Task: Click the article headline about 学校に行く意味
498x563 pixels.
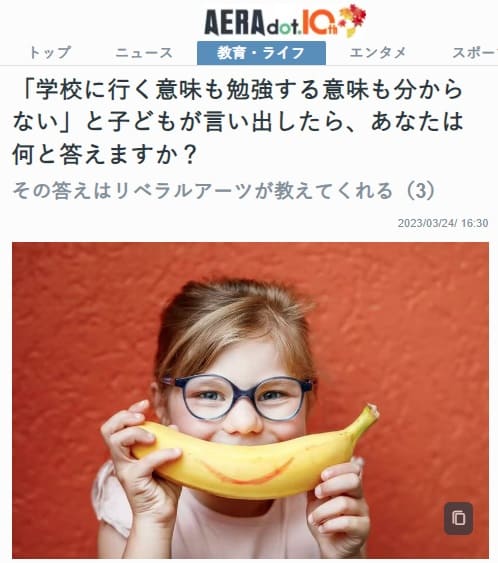Action: coord(238,122)
